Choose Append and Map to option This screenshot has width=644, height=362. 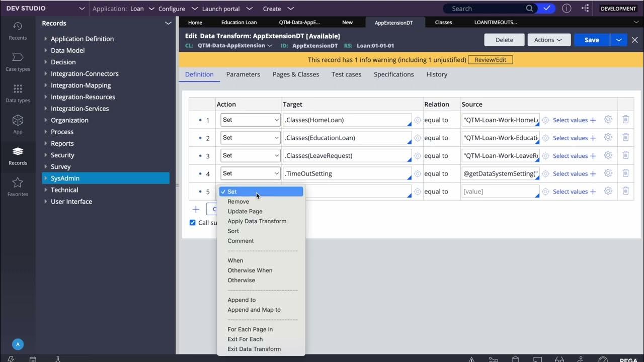pos(261,310)
